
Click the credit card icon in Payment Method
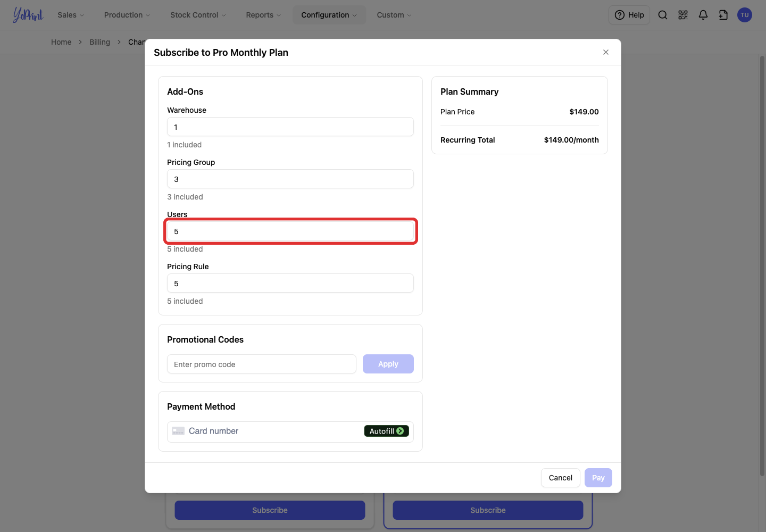(x=178, y=431)
